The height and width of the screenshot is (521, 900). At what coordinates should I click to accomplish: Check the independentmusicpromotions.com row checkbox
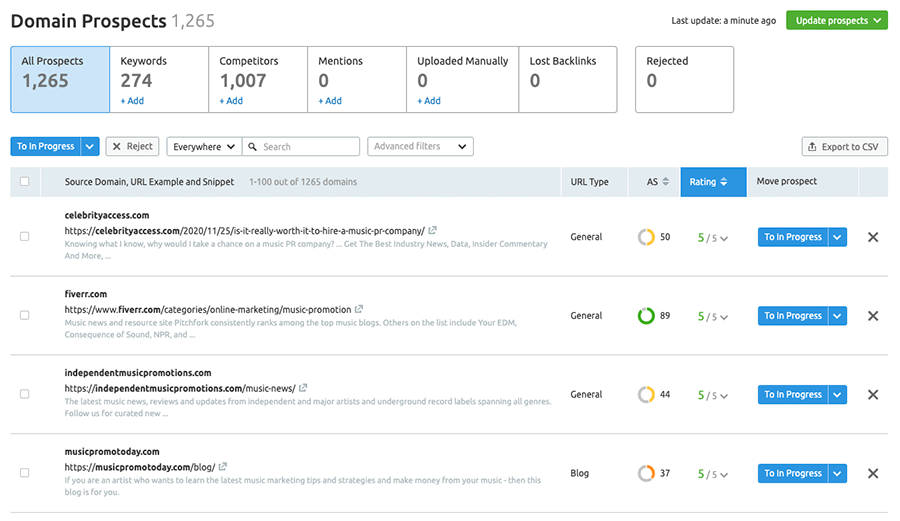click(25, 394)
